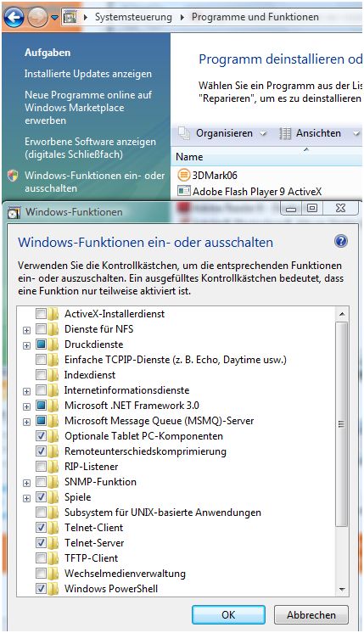Check the TFTP-Client checkbox
The image size is (364, 633).
click(x=41, y=558)
